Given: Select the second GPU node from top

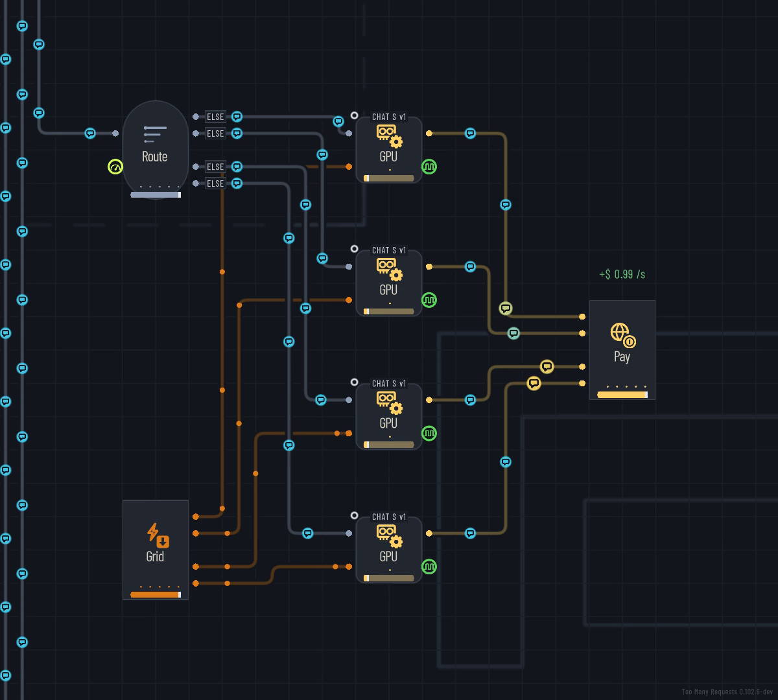Looking at the screenshot, I should point(389,270).
